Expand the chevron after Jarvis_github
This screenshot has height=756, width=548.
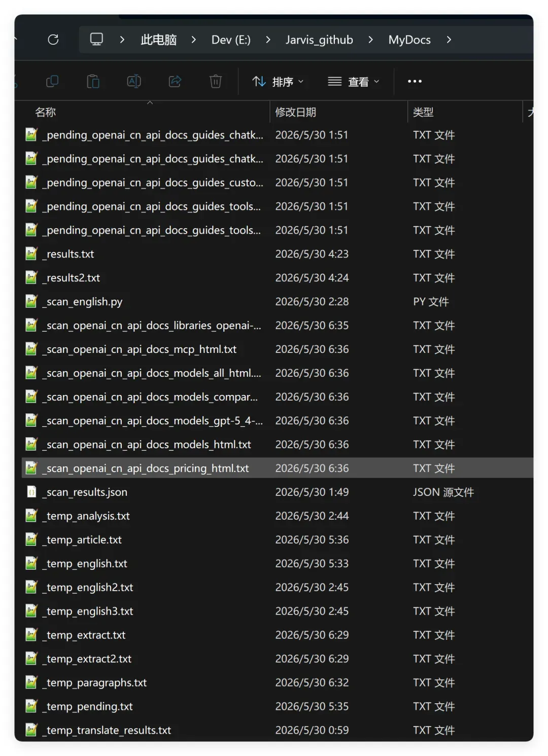pos(370,40)
